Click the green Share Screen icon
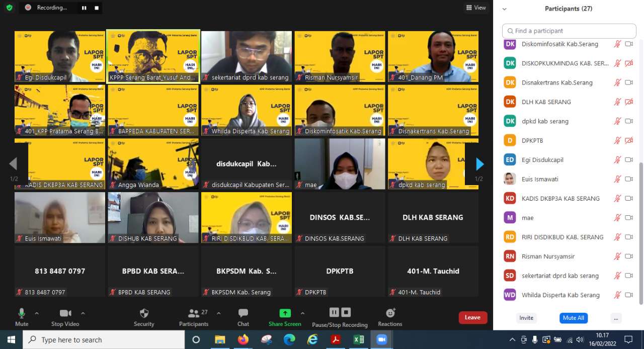This screenshot has width=644, height=349. (285, 313)
